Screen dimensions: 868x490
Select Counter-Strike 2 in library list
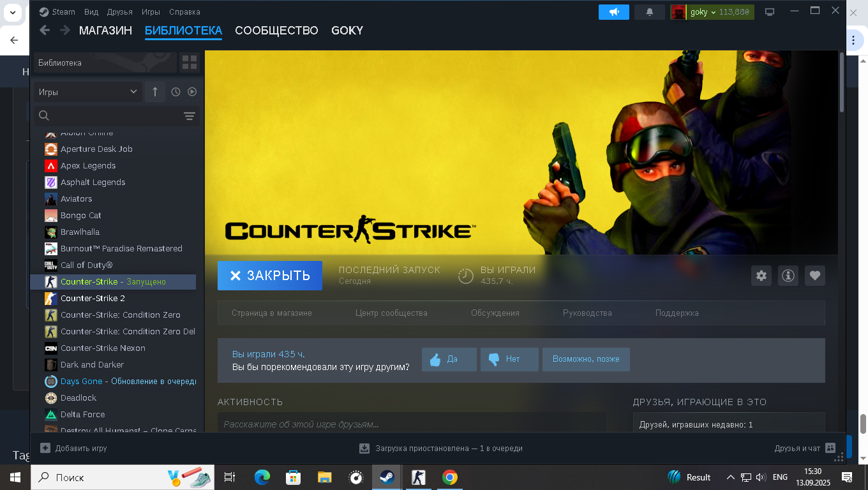point(93,299)
